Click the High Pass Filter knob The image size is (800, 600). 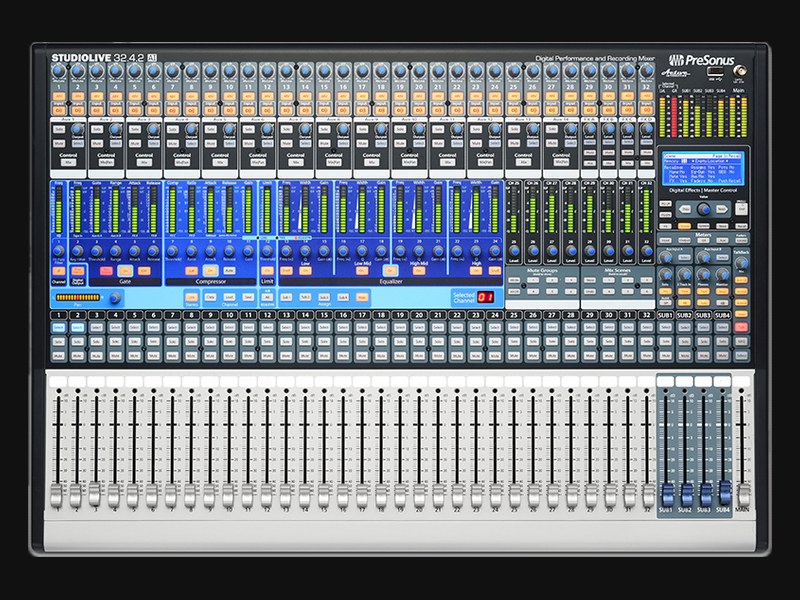(59, 251)
